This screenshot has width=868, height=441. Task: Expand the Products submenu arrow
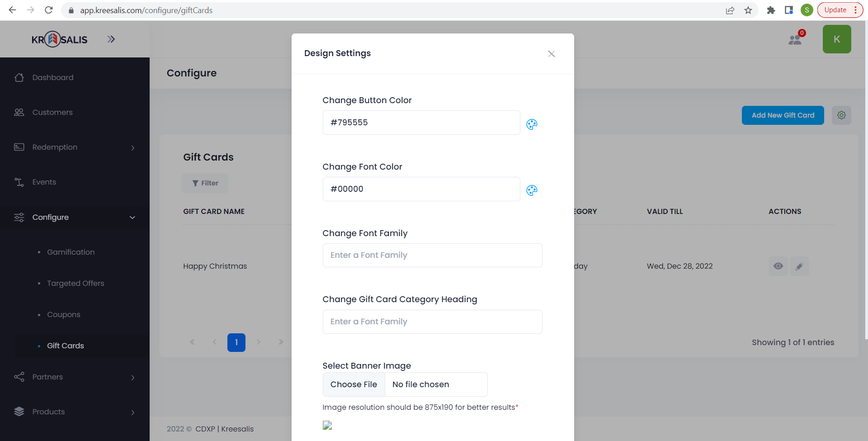click(x=132, y=412)
